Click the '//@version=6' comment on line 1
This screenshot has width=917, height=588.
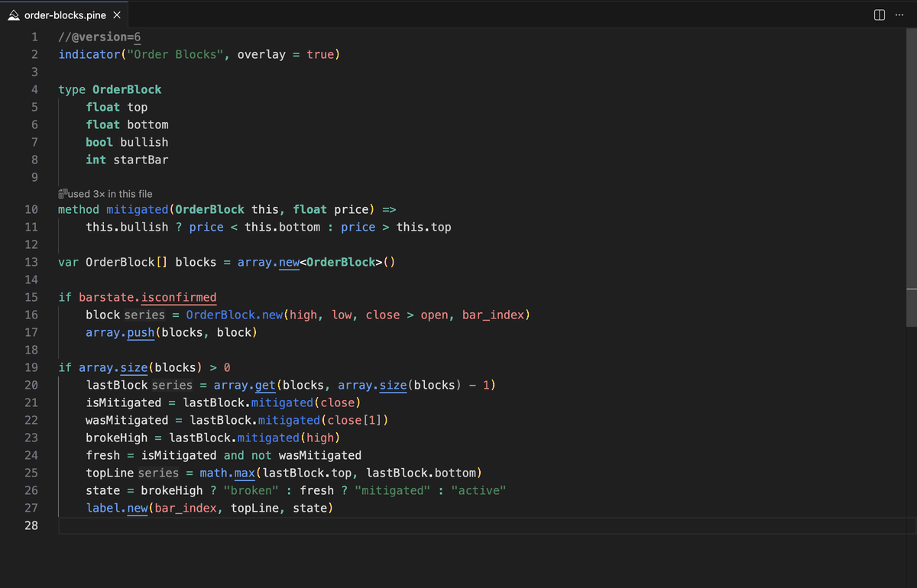[x=99, y=37]
